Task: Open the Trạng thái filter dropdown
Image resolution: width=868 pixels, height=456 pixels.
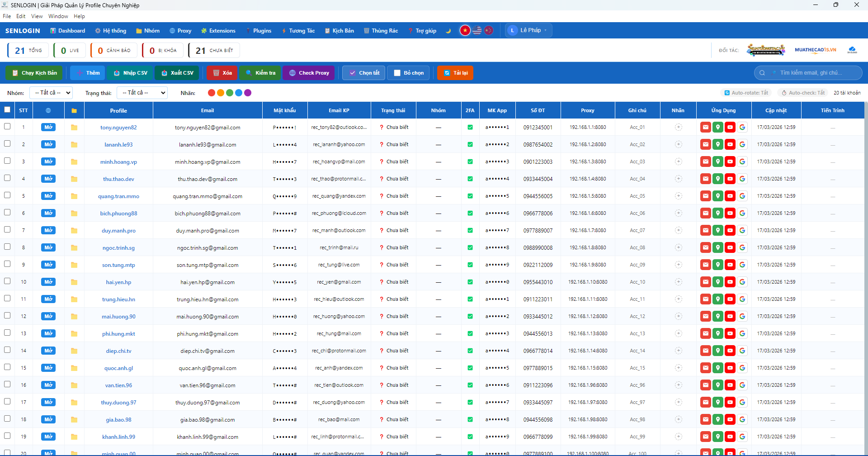Action: [x=142, y=93]
